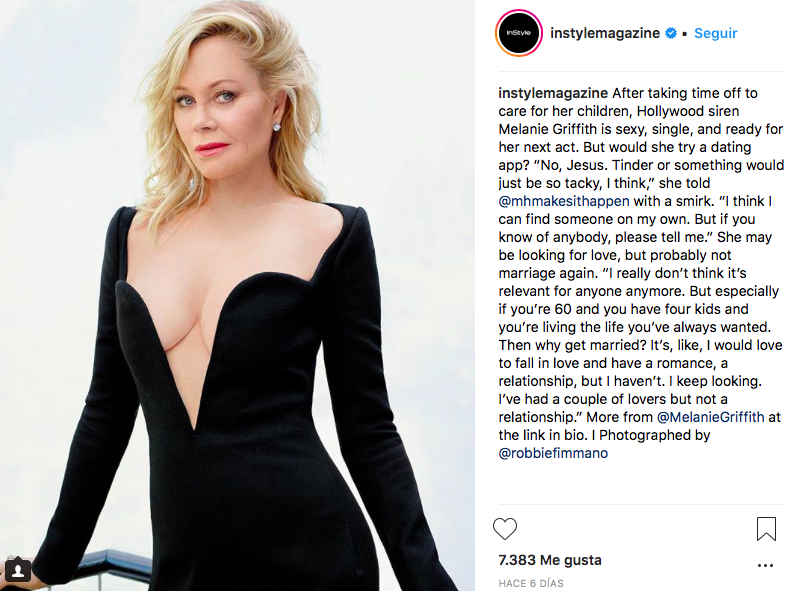Viewport: 807px width, 591px height.
Task: Open the InStyle profile picture avatar
Action: click(x=519, y=33)
